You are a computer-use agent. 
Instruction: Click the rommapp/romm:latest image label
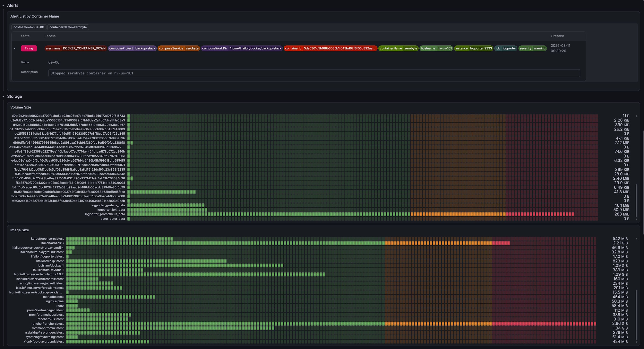[x=48, y=328]
